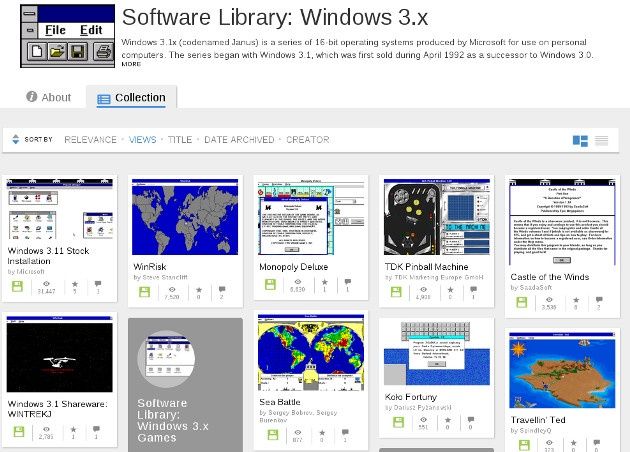Click the reviews bubble on TDK Pinball card
This screenshot has height=452, width=630.
click(474, 290)
